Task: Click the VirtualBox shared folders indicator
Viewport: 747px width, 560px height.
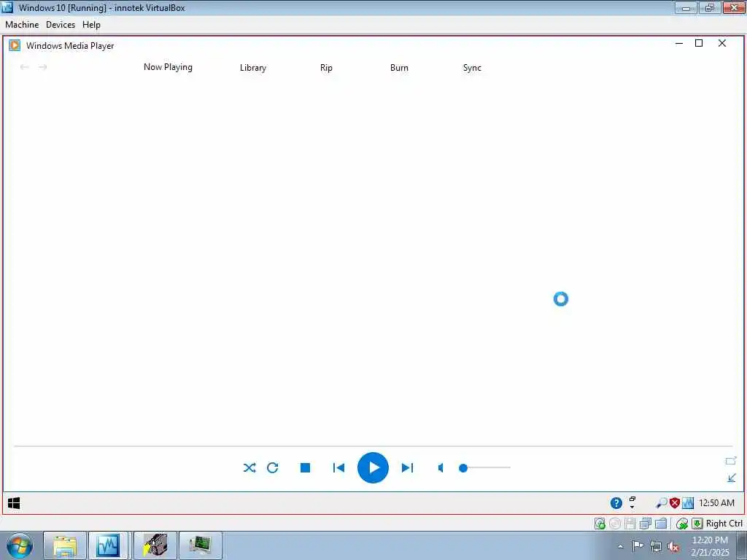Action: point(660,524)
